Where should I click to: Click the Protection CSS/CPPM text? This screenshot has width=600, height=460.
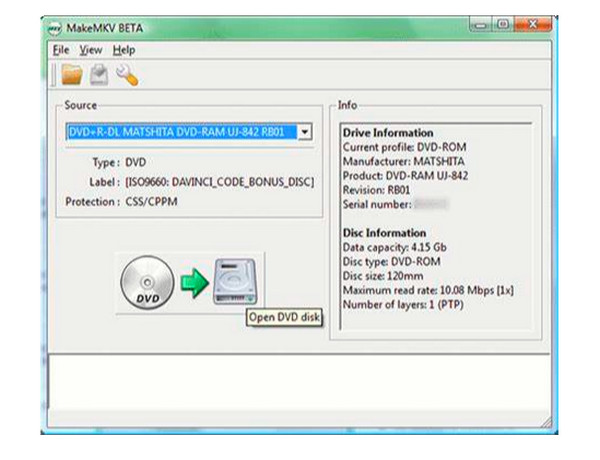pos(152,202)
